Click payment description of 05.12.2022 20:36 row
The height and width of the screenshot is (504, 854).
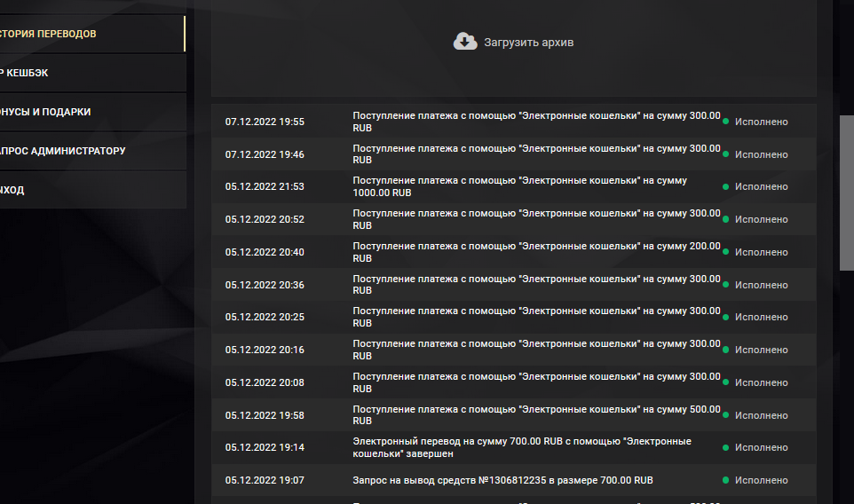click(x=536, y=285)
